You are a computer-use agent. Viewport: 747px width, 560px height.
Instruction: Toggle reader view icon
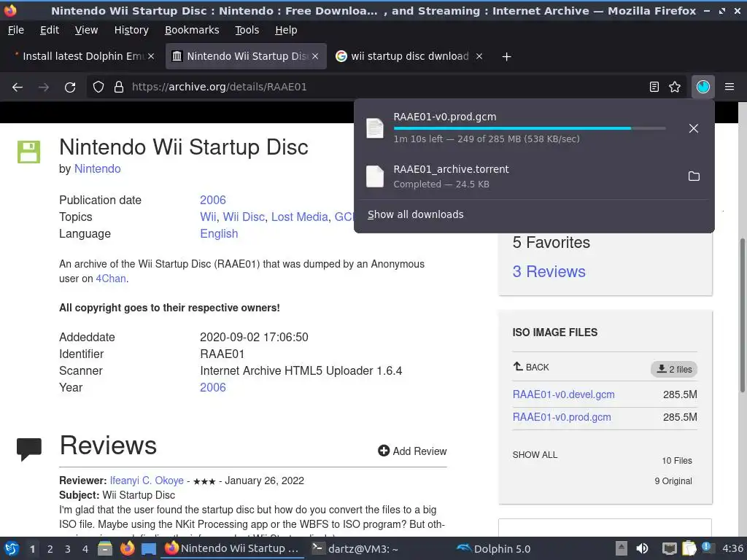coord(654,87)
